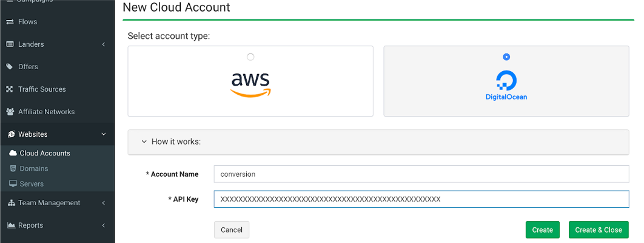The width and height of the screenshot is (644, 243).
Task: Click the Flows arrows icon in sidebar
Action: (10, 22)
